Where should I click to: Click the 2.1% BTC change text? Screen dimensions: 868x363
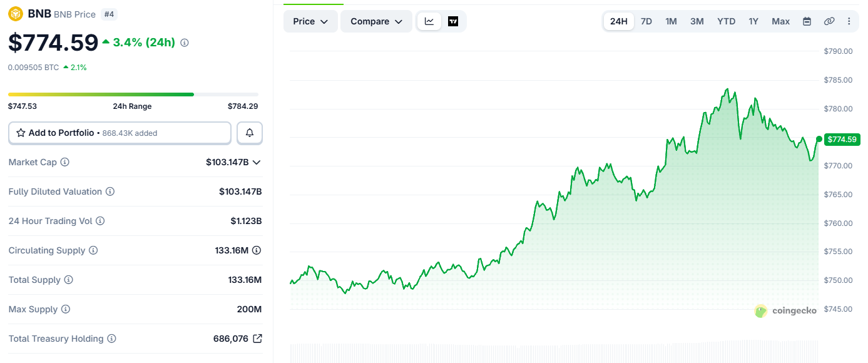79,67
